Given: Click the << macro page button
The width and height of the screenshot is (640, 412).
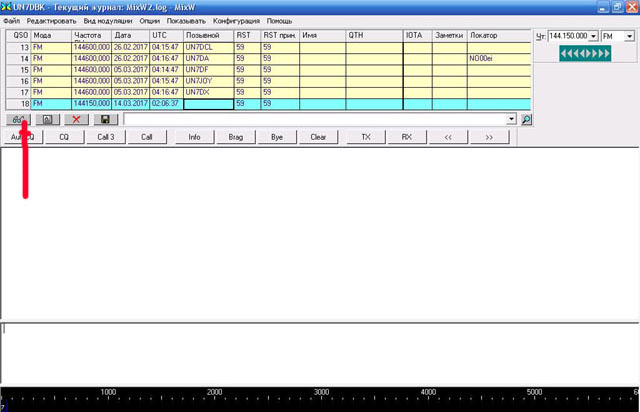Looking at the screenshot, I should tap(448, 137).
